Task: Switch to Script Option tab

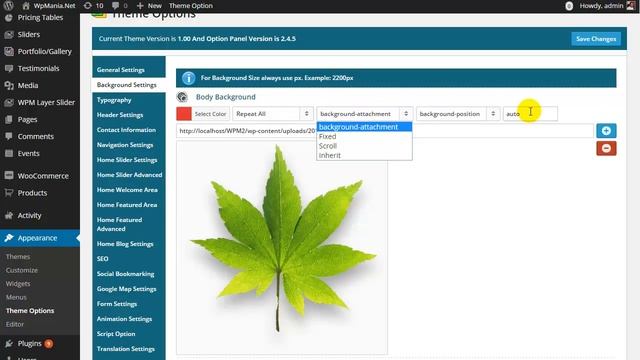Action: tap(129, 334)
